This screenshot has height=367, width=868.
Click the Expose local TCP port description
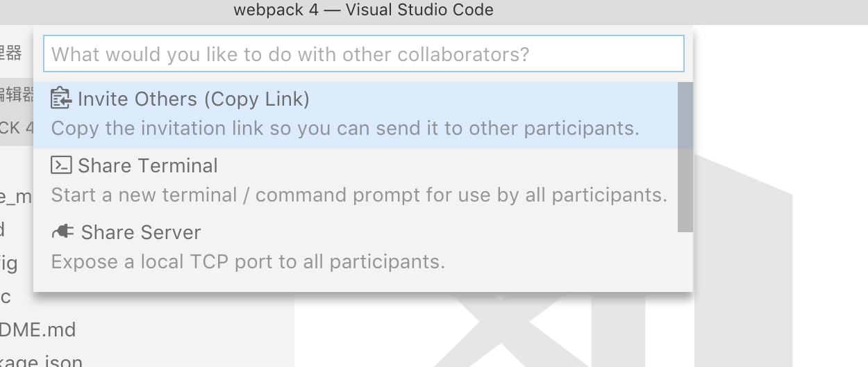click(x=248, y=262)
